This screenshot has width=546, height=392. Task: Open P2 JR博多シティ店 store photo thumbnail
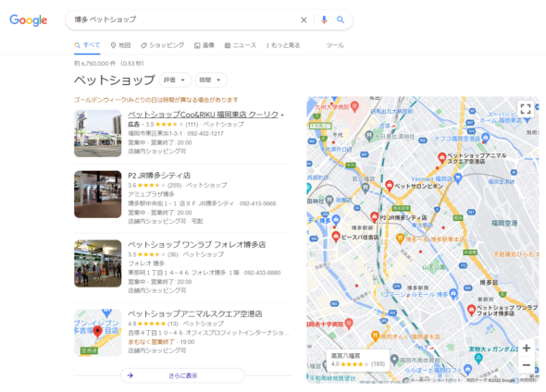pos(98,194)
